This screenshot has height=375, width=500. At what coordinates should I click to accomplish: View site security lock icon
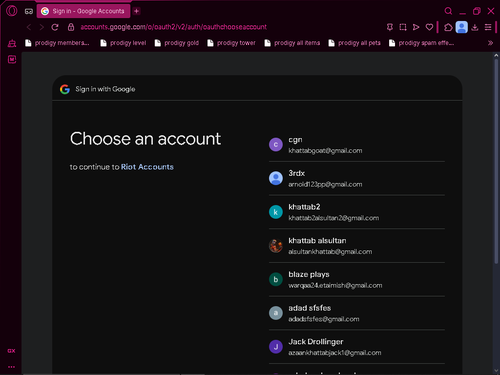[x=71, y=27]
